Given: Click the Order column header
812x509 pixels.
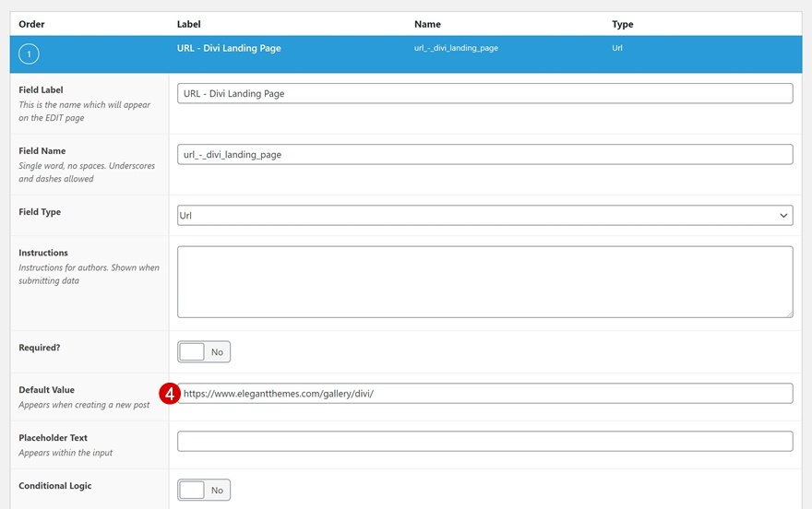Looking at the screenshot, I should click(x=31, y=24).
